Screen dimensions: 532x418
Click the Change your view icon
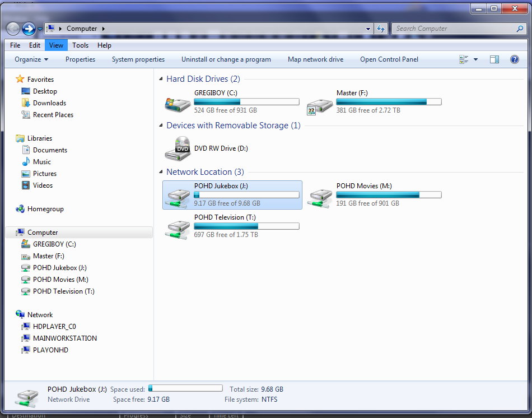464,59
